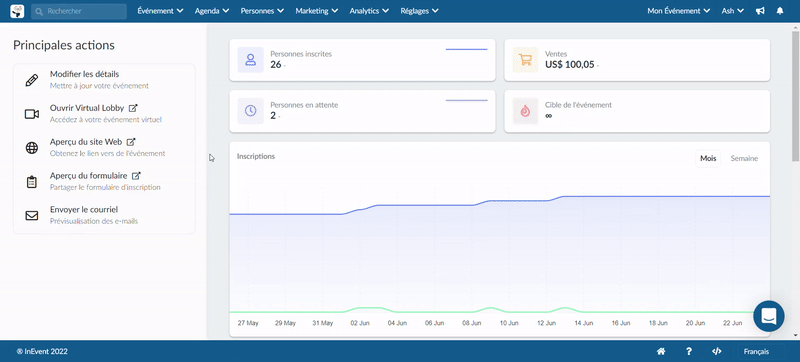This screenshot has height=362, width=800.
Task: Switch chart to Mois view
Action: (708, 159)
